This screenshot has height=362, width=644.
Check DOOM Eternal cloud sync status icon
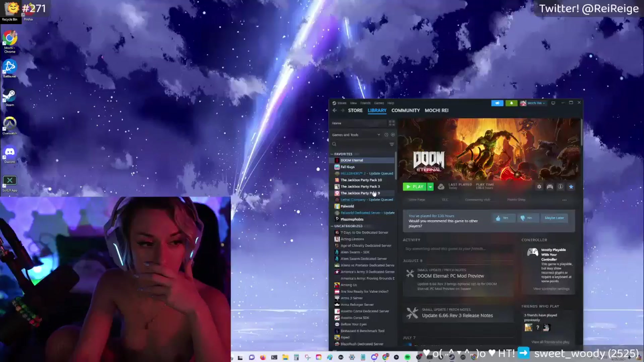441,187
